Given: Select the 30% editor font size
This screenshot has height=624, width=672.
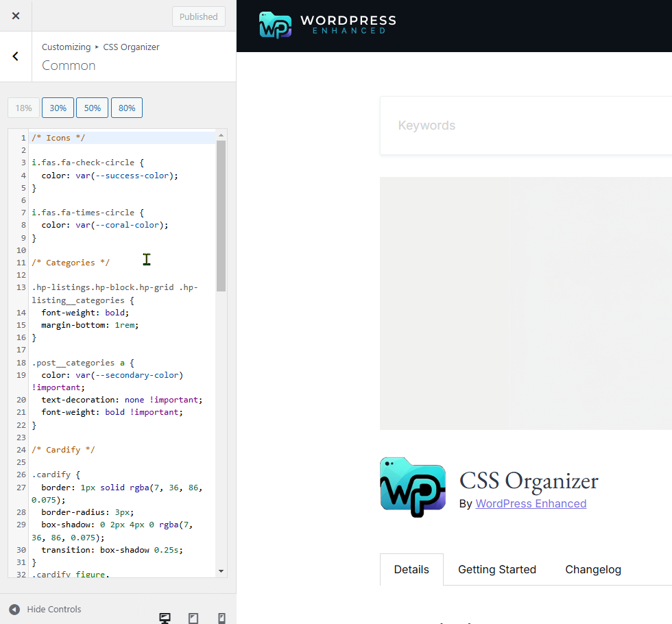Looking at the screenshot, I should pos(58,108).
